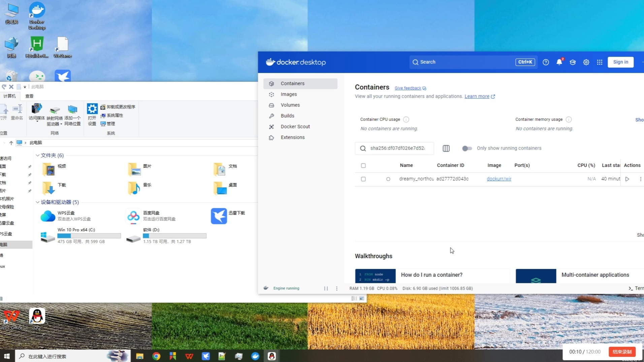Start the dreamy_northcutt container
644x362 pixels.
click(x=627, y=179)
